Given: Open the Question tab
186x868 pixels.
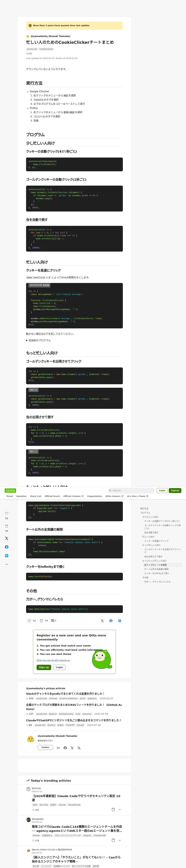Looking at the screenshot, I should (x=21, y=496).
